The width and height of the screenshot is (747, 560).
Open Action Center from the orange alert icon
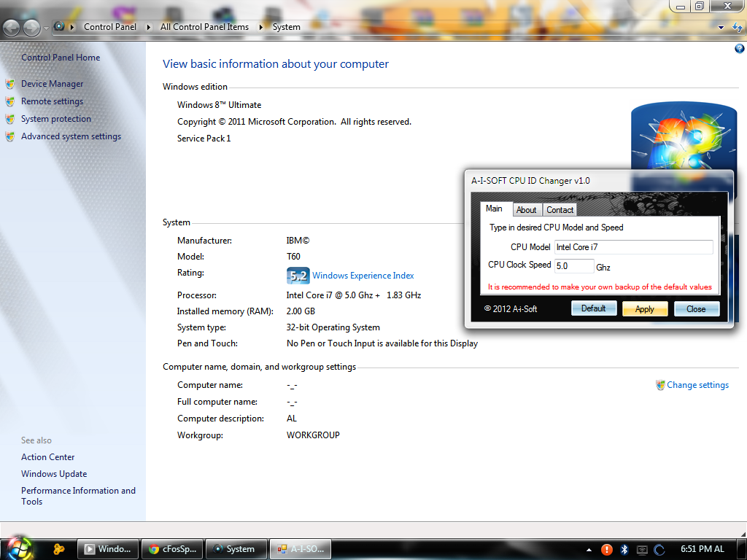pyautogui.click(x=606, y=549)
